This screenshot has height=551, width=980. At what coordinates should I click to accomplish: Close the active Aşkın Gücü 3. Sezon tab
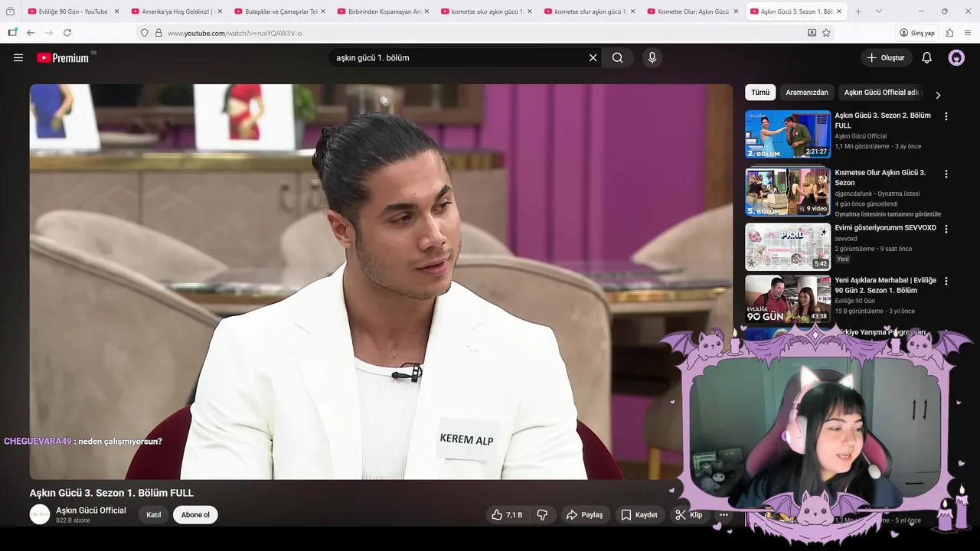(839, 11)
